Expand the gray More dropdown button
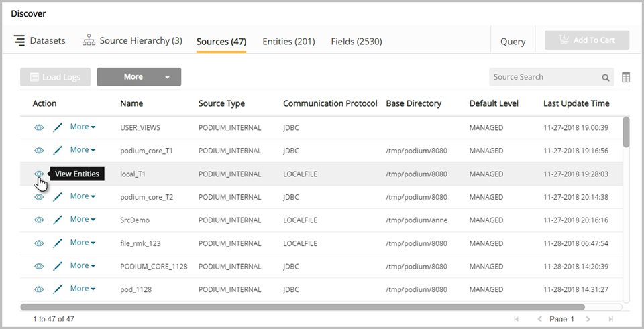Screen dimensions: 644x329 [x=139, y=77]
